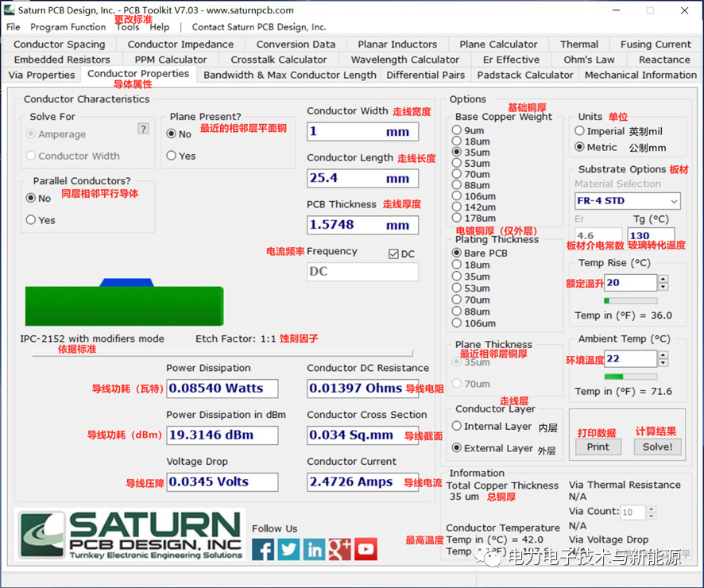The width and height of the screenshot is (704, 588).
Task: Click the Conductor Current result 2.4726 Amps
Action: click(363, 482)
